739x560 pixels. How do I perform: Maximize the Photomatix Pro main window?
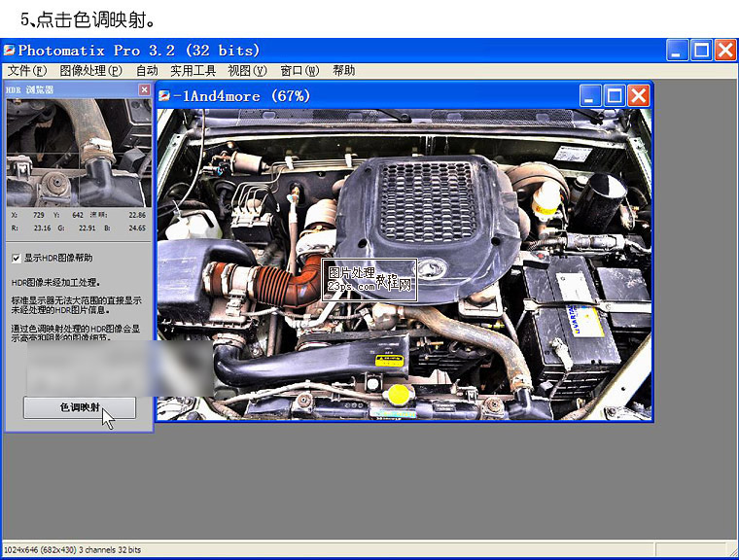click(701, 50)
